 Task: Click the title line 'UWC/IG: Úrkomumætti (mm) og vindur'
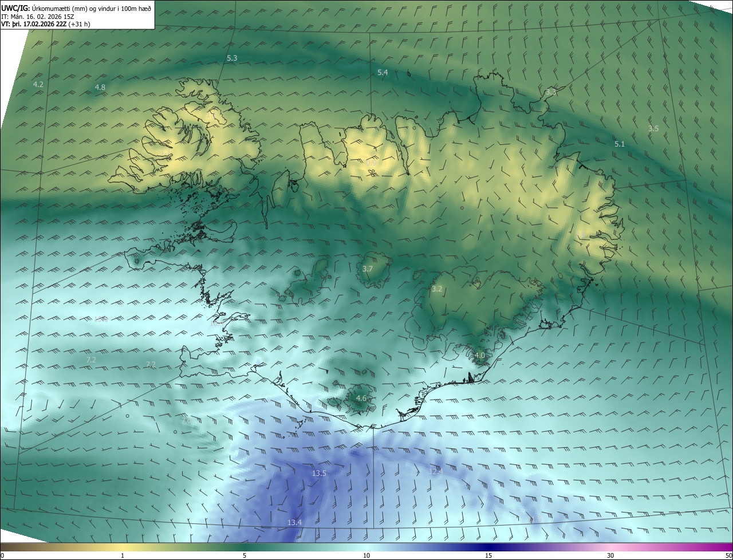[x=76, y=8]
